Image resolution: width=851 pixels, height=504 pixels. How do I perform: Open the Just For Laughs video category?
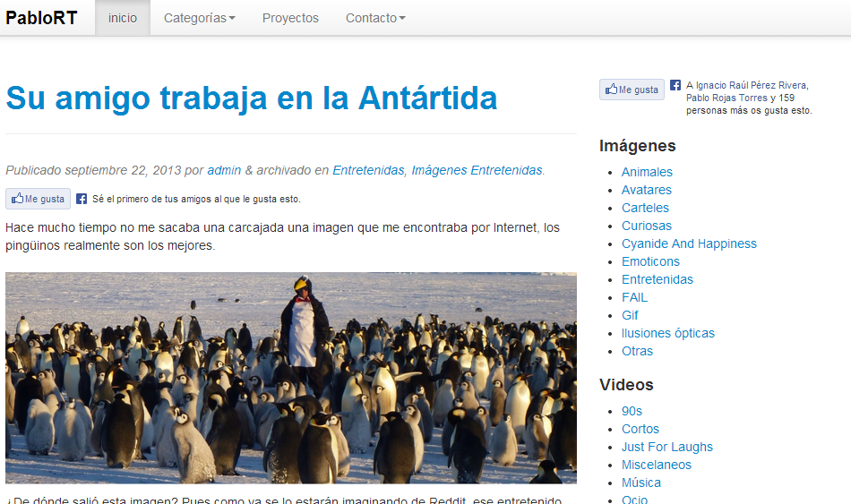(666, 447)
